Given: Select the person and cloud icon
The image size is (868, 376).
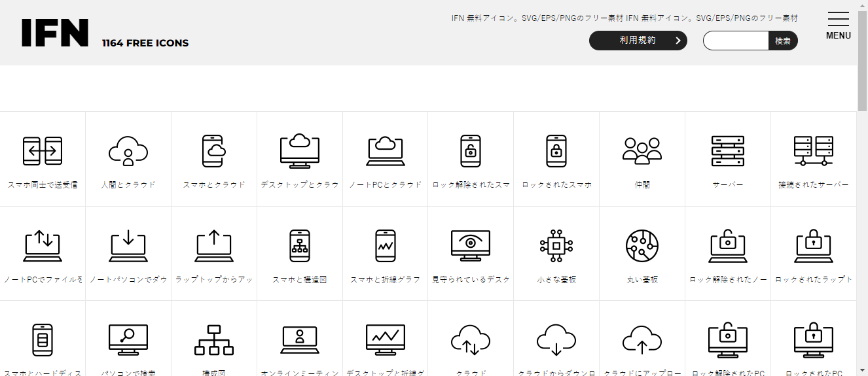Looking at the screenshot, I should click(128, 151).
